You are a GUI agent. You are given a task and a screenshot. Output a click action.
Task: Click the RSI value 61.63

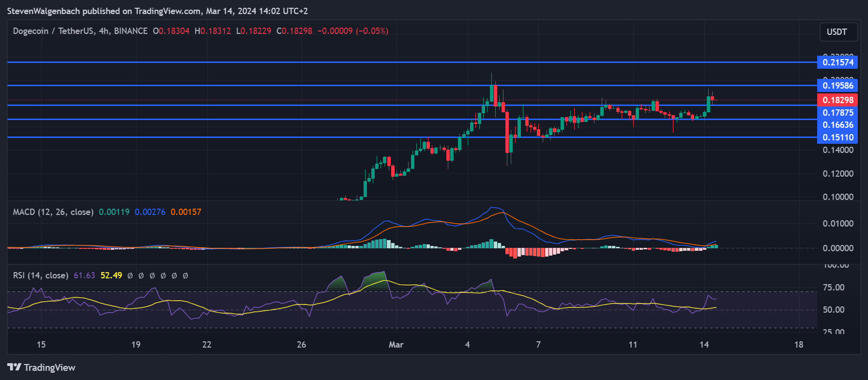coord(84,275)
